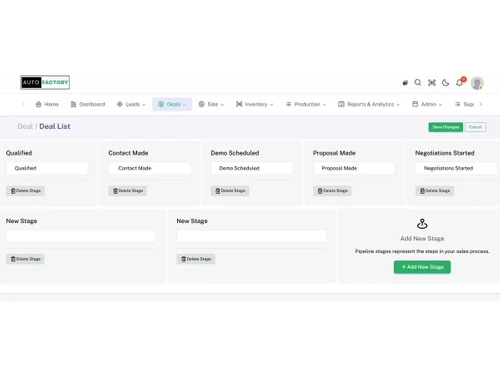Switch to dark mode moon icon
500x375 pixels.
point(445,83)
